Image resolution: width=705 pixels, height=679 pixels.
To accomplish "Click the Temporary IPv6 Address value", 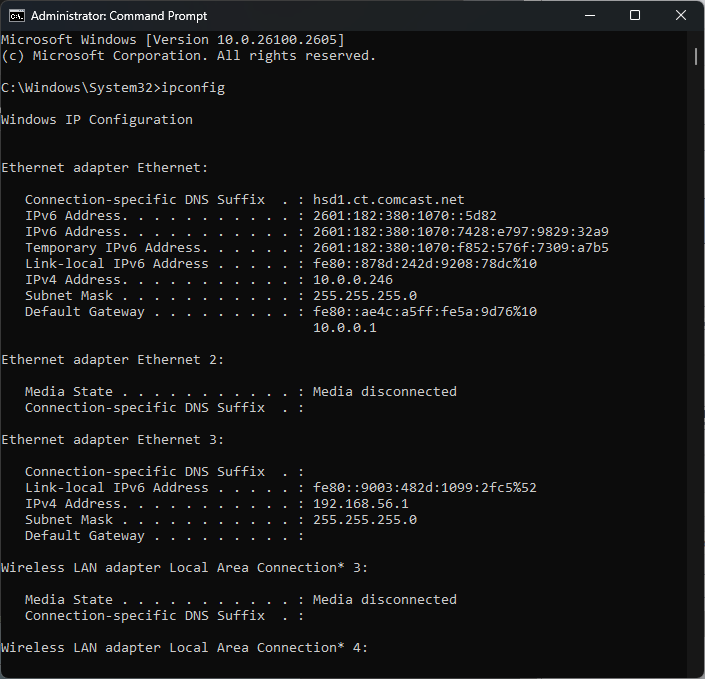I will click(x=460, y=248).
